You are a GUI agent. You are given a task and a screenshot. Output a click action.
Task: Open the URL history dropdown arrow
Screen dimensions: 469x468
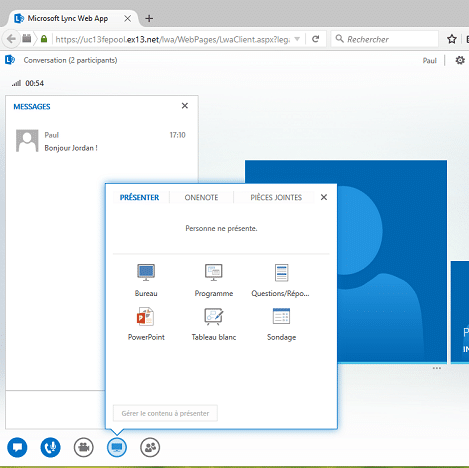297,39
